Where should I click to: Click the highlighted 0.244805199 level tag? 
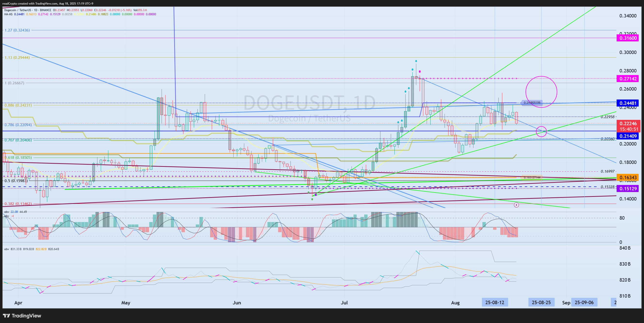[532, 103]
